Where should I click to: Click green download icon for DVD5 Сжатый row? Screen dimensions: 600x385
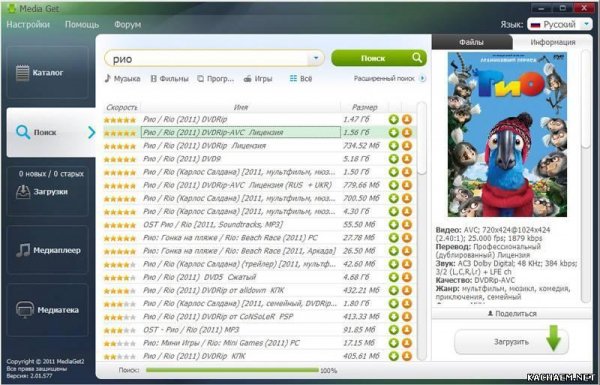click(x=394, y=277)
